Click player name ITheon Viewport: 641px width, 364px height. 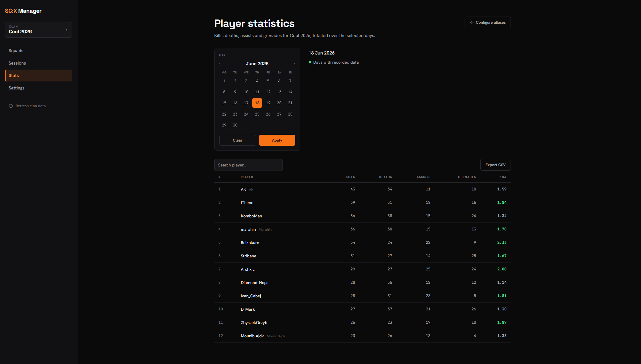coord(247,203)
